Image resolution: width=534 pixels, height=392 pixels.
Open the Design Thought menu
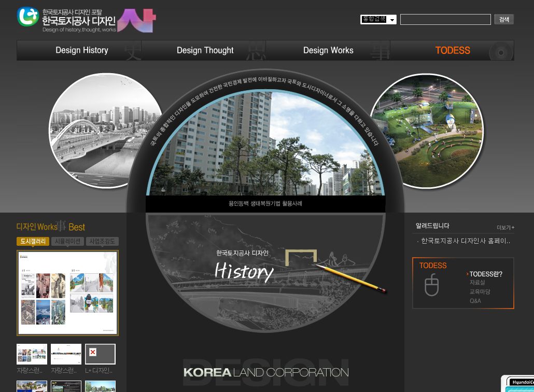[x=205, y=50]
